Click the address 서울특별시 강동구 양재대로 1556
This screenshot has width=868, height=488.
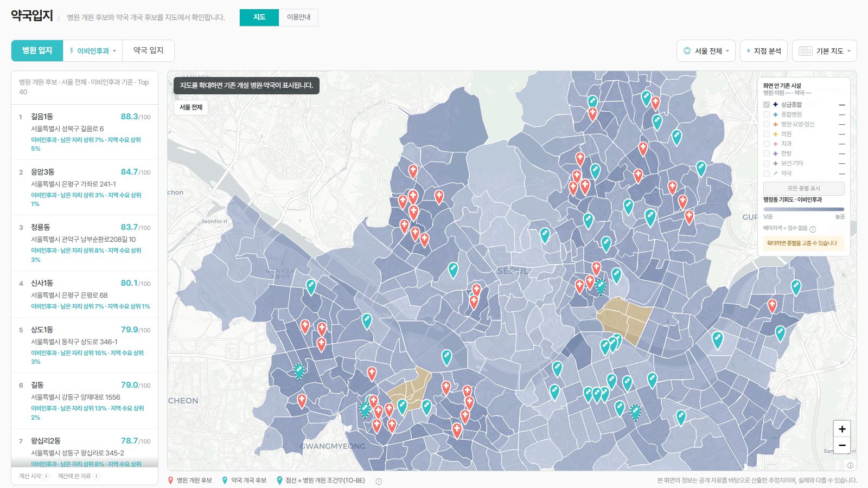[75, 397]
